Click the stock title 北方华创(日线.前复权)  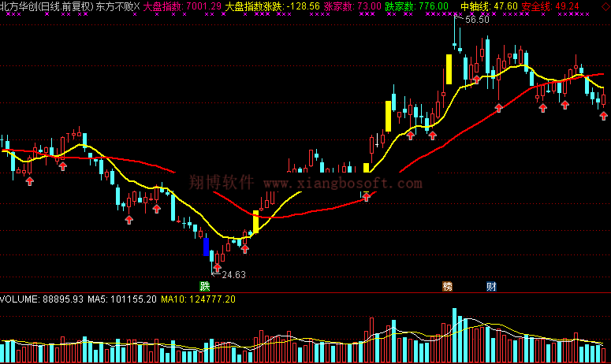[47, 6]
